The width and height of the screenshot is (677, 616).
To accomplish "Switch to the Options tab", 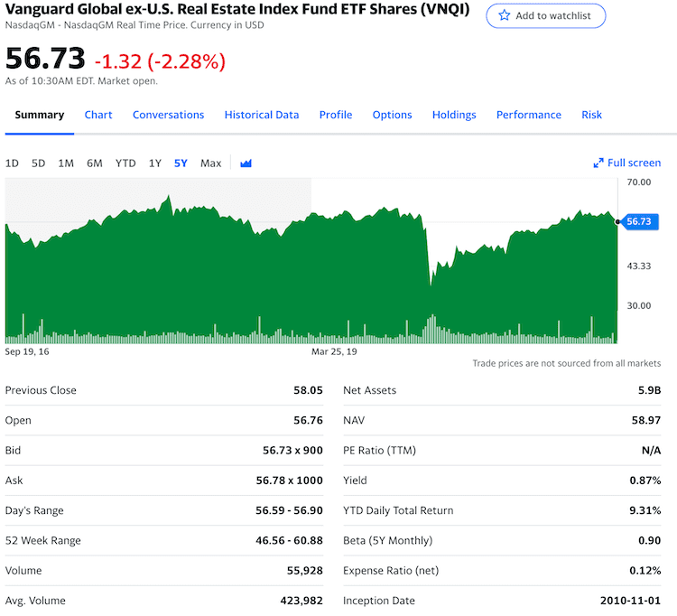I will click(x=392, y=115).
